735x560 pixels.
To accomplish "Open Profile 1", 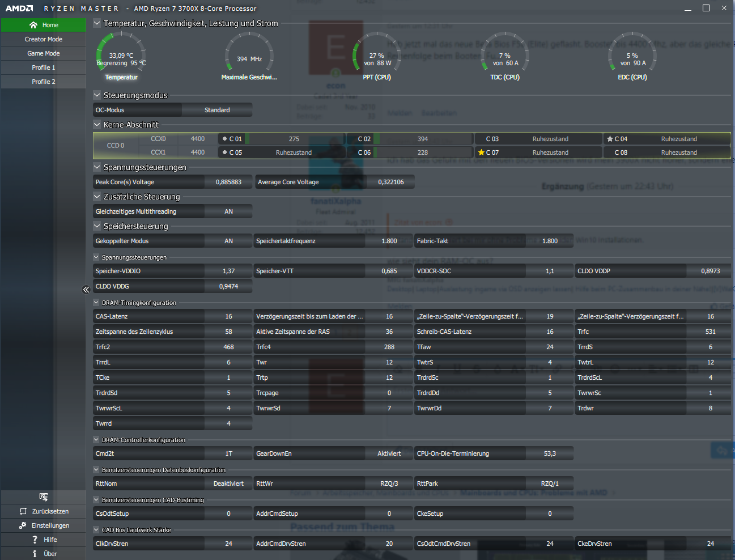I will coord(44,67).
